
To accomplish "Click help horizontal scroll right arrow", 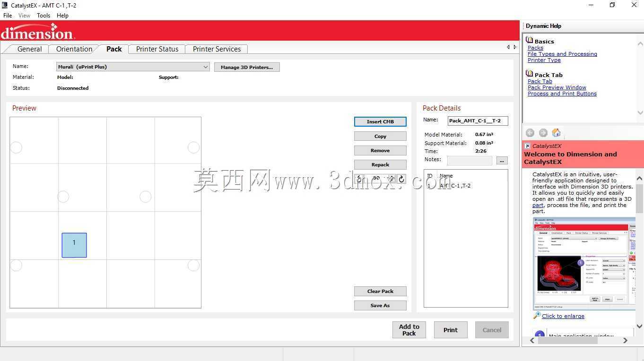I will click(625, 340).
